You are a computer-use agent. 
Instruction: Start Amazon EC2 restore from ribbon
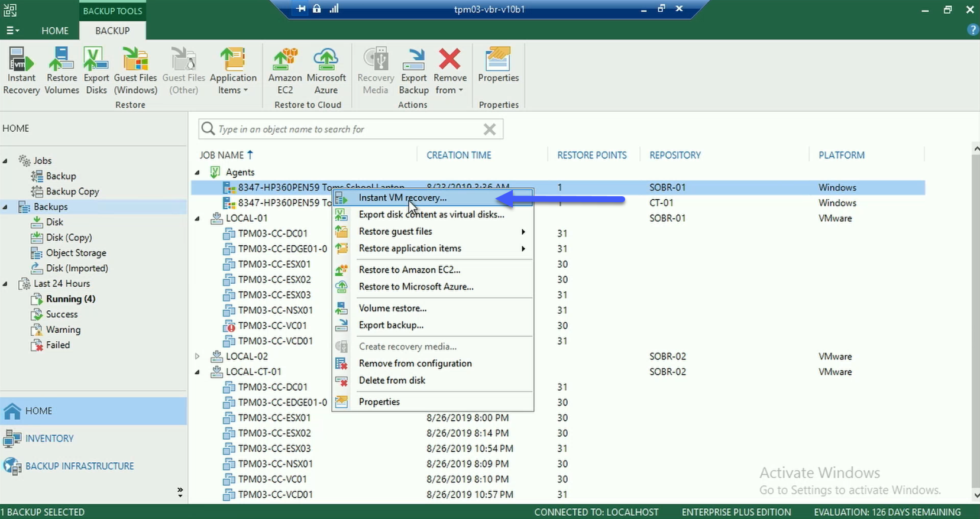(x=285, y=72)
